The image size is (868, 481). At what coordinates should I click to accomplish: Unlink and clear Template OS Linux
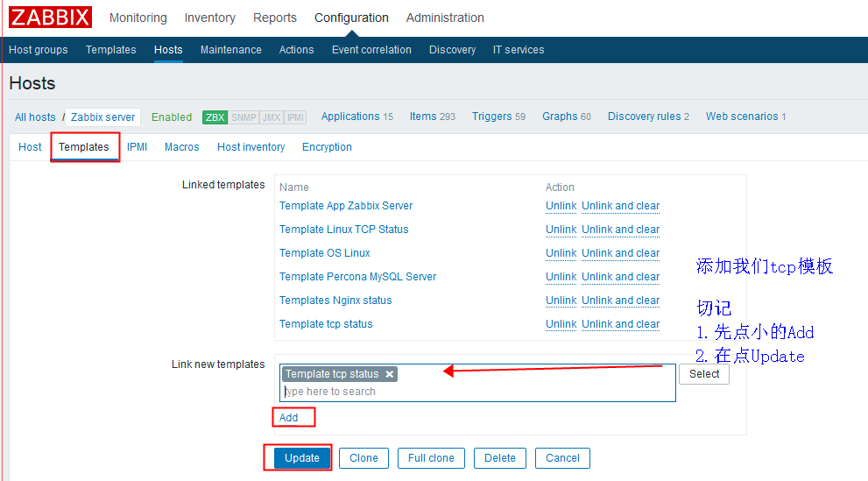point(620,253)
